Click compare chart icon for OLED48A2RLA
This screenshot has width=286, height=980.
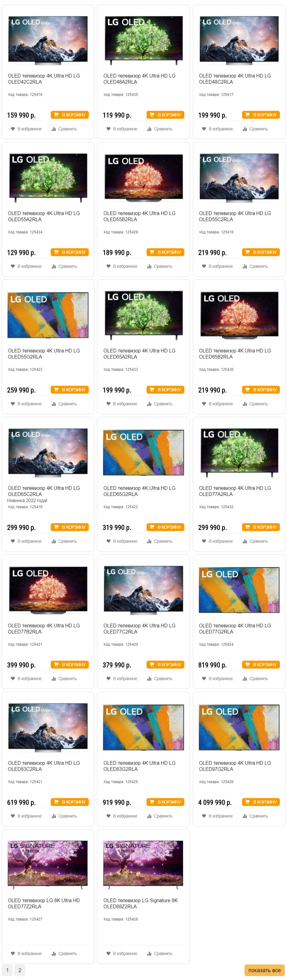149,129
